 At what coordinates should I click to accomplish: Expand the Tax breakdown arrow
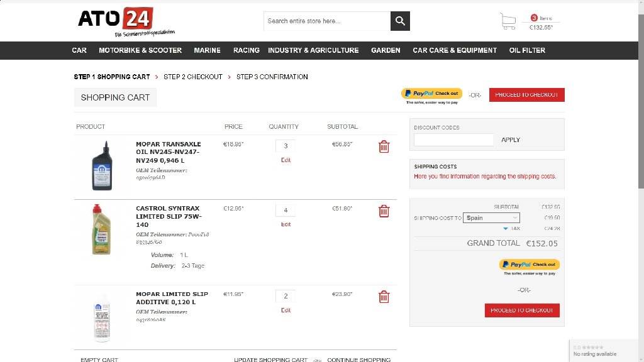tap(506, 229)
